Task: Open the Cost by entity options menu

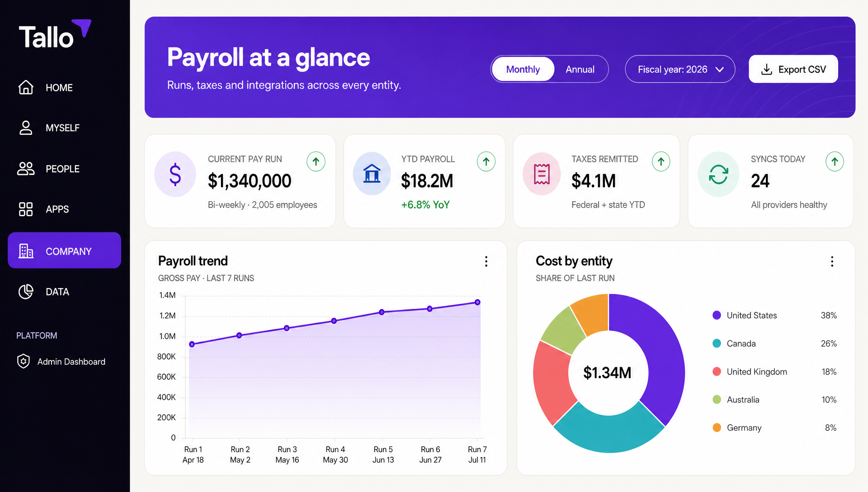Action: [832, 261]
